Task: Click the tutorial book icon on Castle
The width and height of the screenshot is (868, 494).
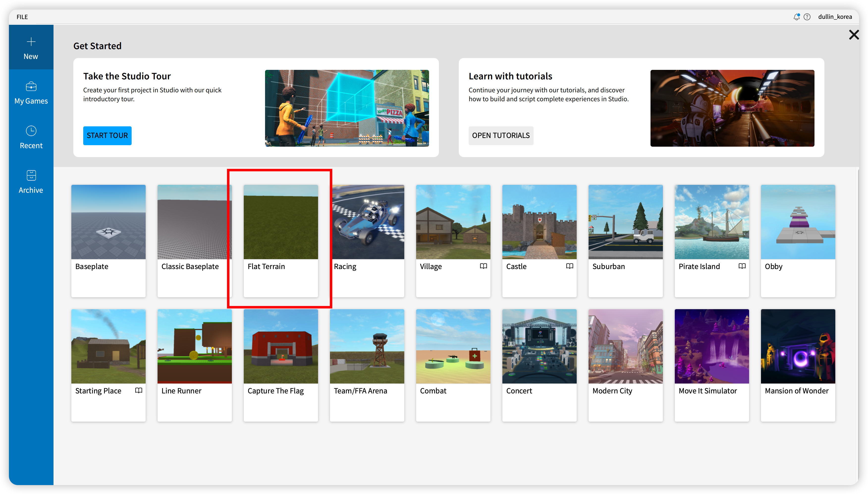Action: (570, 266)
